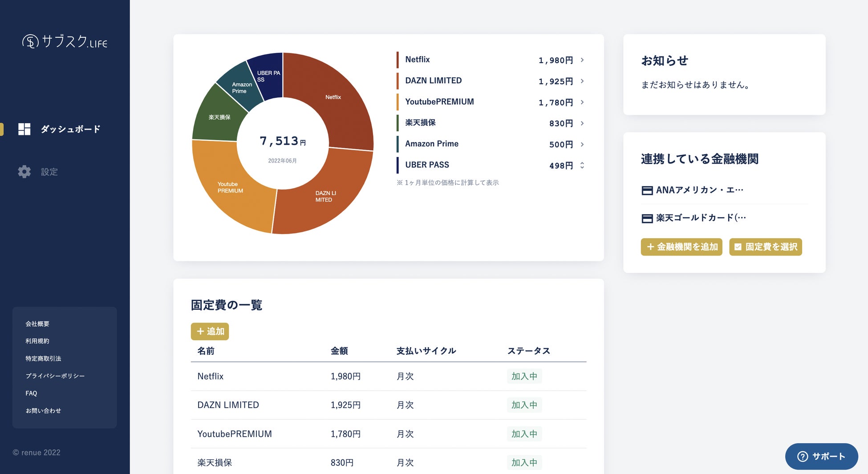Image resolution: width=868 pixels, height=474 pixels.
Task: Click the 830円 amount in the table
Action: [342, 463]
